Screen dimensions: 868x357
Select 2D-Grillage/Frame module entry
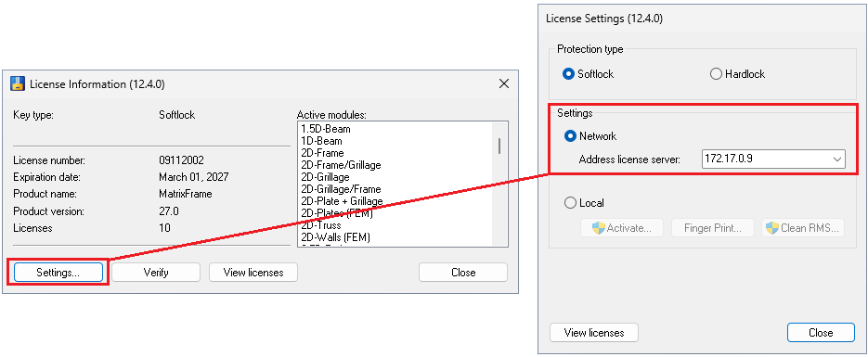pos(341,189)
